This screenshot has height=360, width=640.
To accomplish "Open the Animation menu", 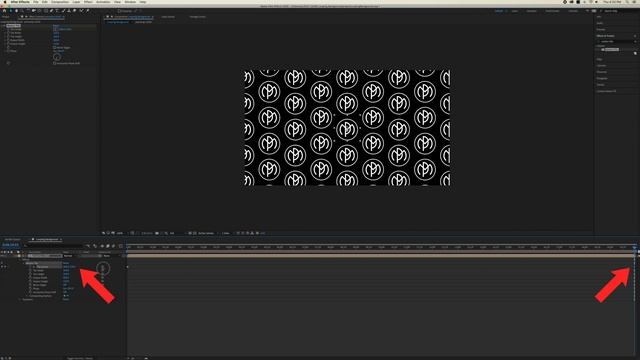I will 103,2.
